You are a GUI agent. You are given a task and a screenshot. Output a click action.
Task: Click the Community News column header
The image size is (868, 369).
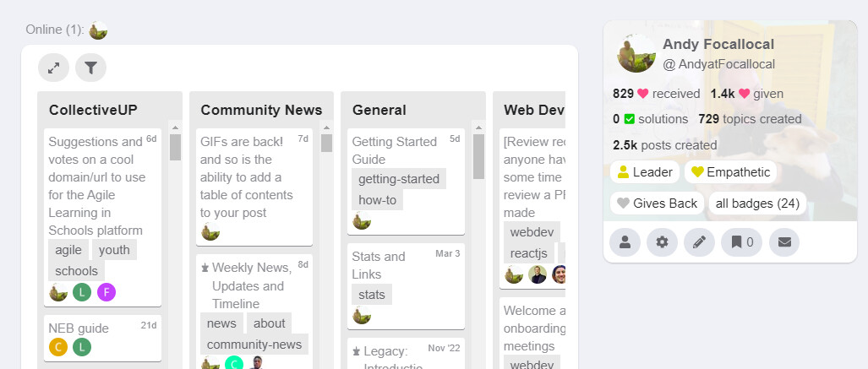(261, 110)
